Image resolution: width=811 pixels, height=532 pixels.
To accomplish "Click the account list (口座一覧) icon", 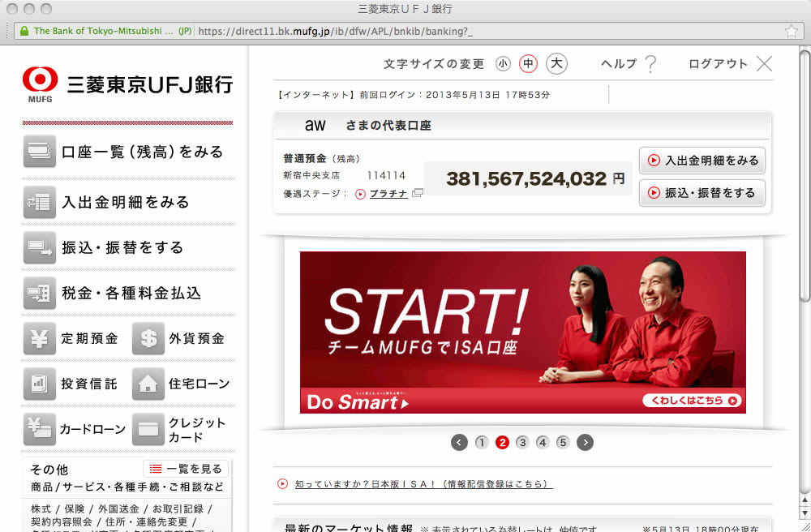I will [x=39, y=152].
